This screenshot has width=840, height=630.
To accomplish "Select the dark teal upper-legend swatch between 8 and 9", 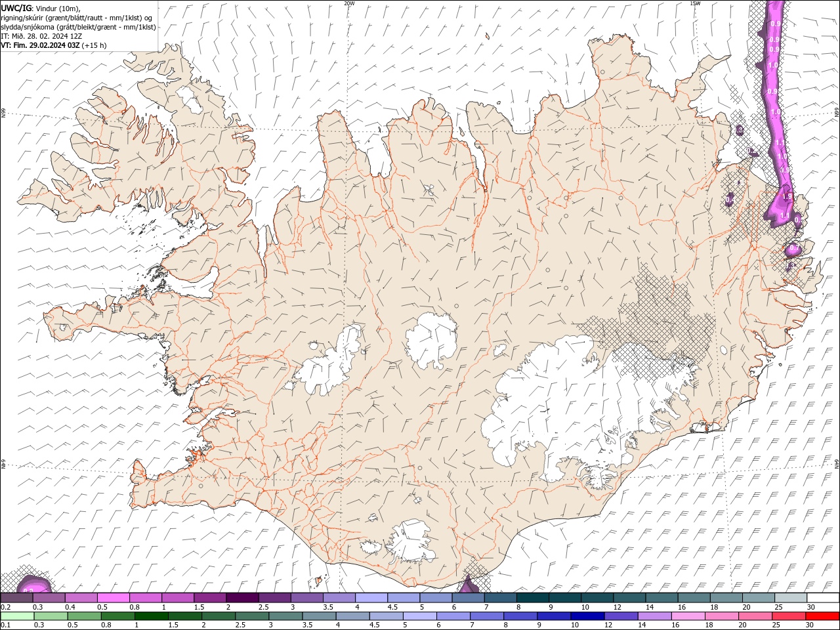I will pos(533,598).
